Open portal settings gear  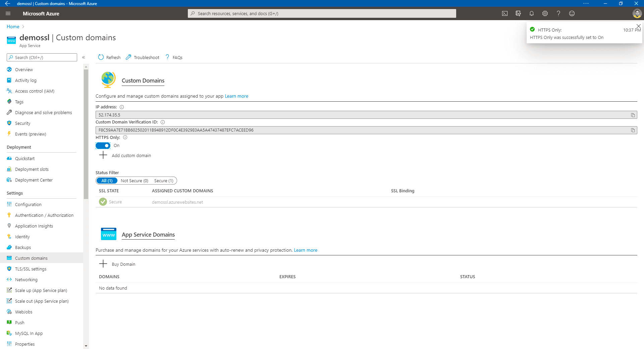(x=545, y=13)
